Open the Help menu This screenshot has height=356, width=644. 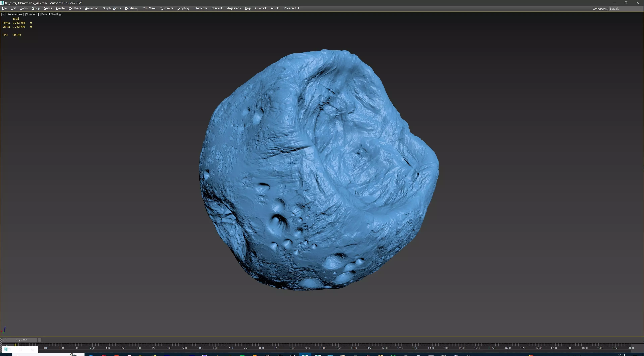point(248,8)
